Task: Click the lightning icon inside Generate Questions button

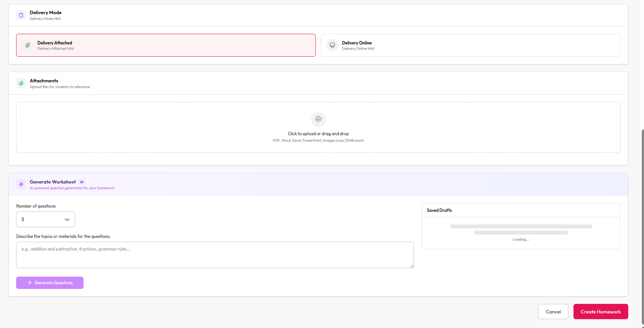Action: coord(30,283)
